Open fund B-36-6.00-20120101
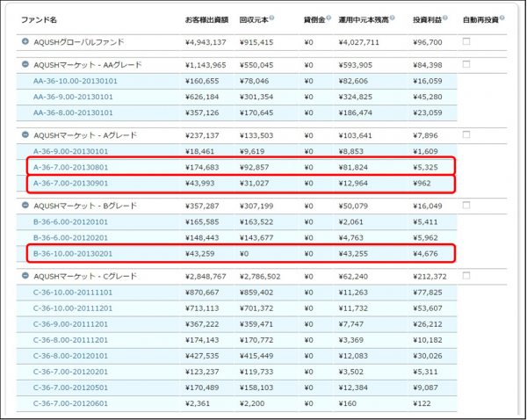 (70, 222)
